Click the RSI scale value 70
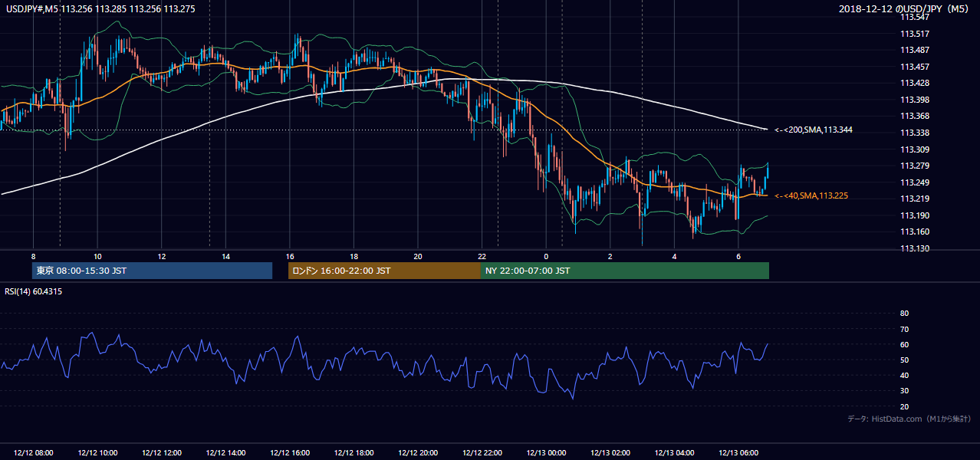 tap(904, 329)
